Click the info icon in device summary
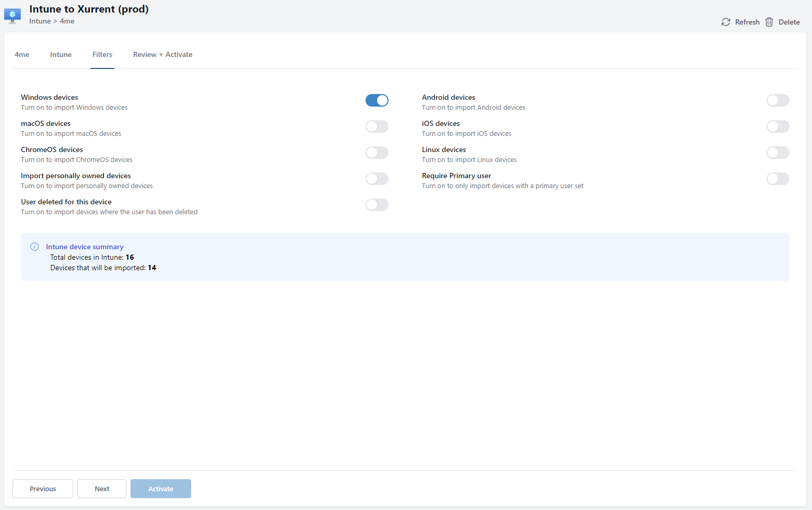Image resolution: width=812 pixels, height=510 pixels. 34,247
